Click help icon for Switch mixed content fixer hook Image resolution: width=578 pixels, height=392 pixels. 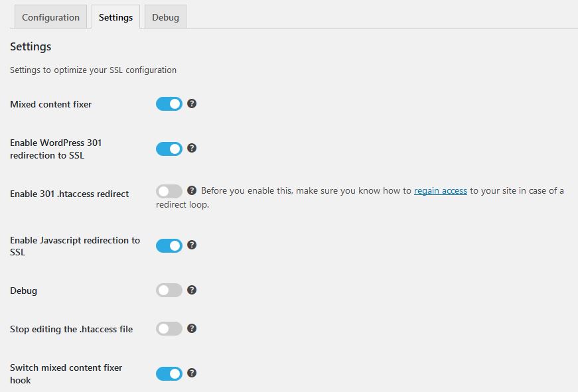point(192,373)
